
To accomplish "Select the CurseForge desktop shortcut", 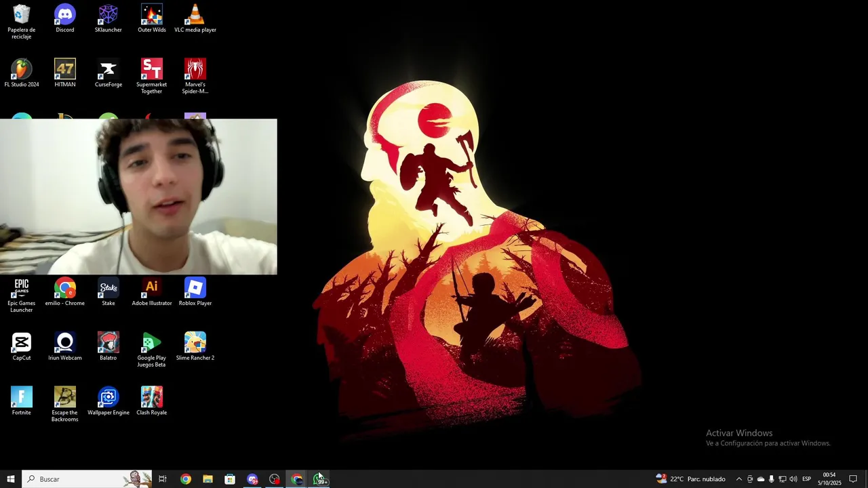I will (108, 73).
